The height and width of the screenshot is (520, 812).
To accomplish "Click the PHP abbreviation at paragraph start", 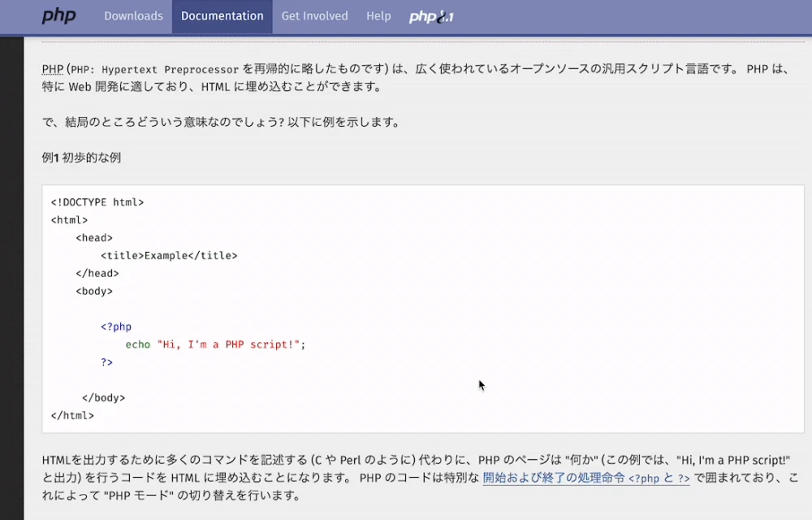I will pos(52,69).
